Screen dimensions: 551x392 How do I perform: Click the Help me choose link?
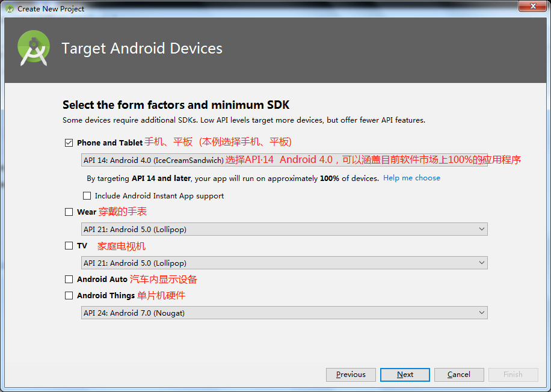[411, 178]
